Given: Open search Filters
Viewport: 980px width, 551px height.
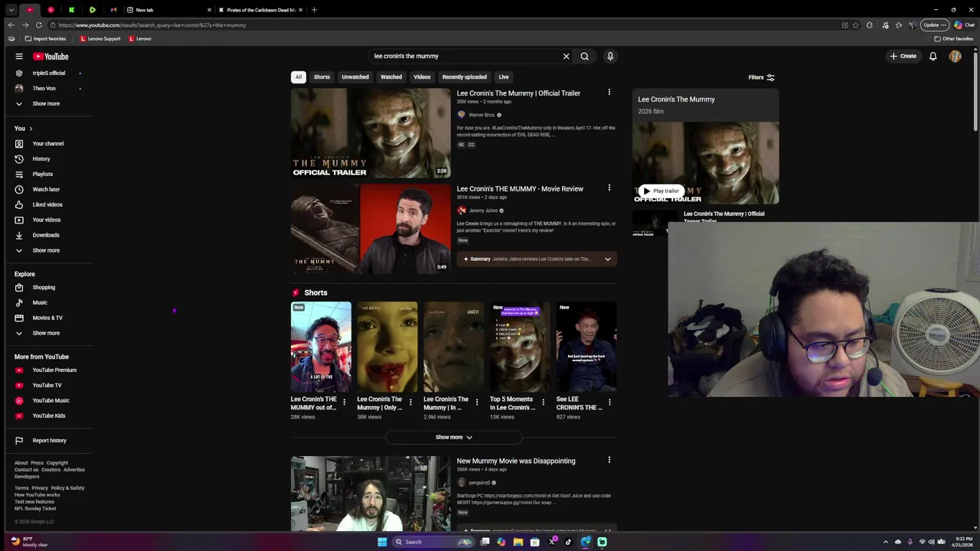Looking at the screenshot, I should click(761, 77).
